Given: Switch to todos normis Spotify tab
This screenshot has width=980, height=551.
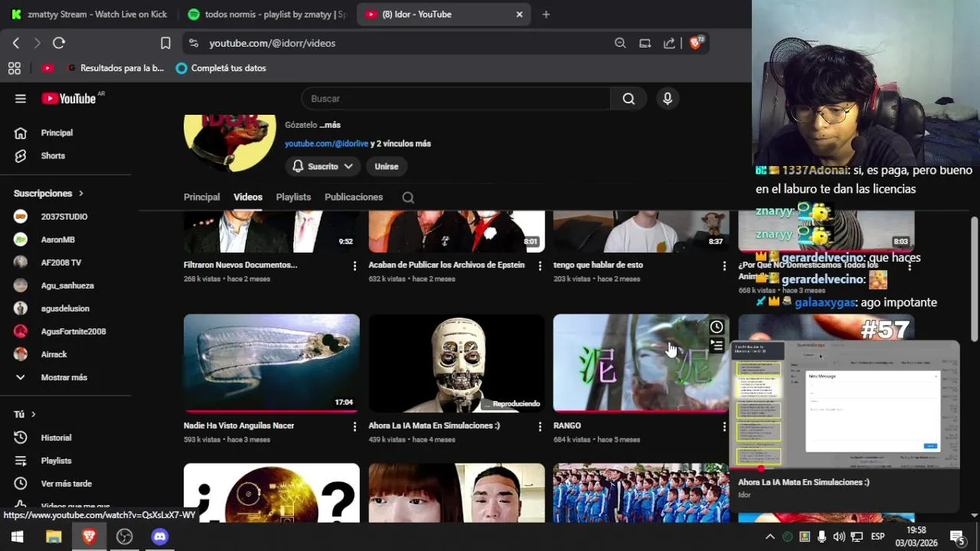Looking at the screenshot, I should pos(266,14).
